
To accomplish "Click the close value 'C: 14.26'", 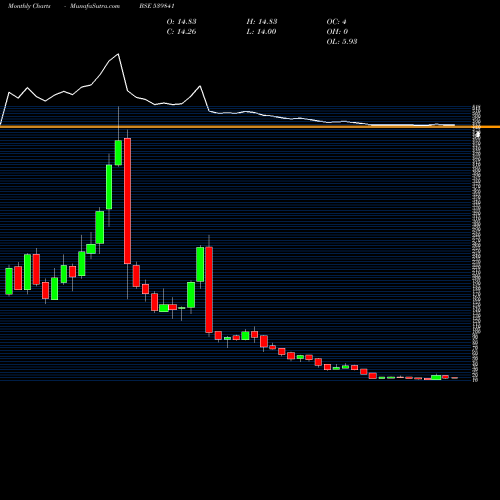I will [x=181, y=32].
